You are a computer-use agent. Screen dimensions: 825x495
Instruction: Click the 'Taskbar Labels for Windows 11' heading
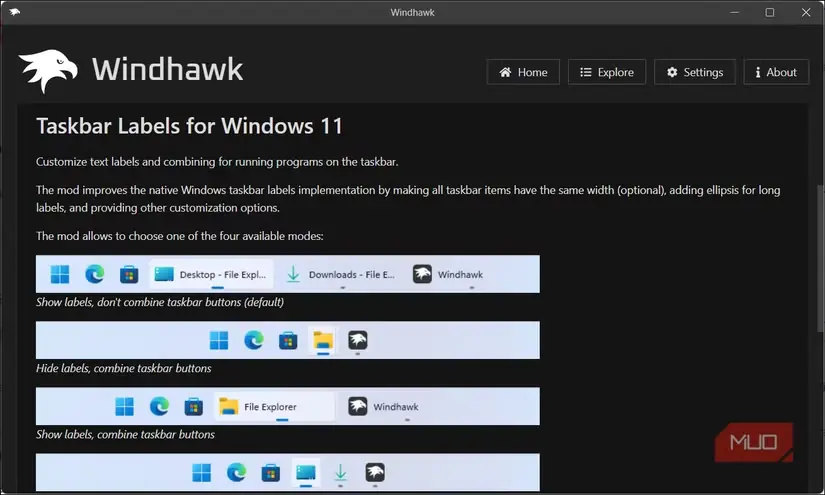[189, 126]
